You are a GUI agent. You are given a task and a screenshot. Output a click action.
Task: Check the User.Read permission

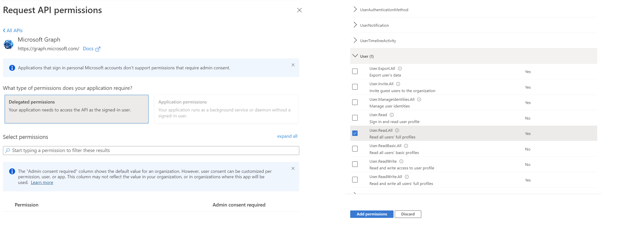[x=355, y=118]
